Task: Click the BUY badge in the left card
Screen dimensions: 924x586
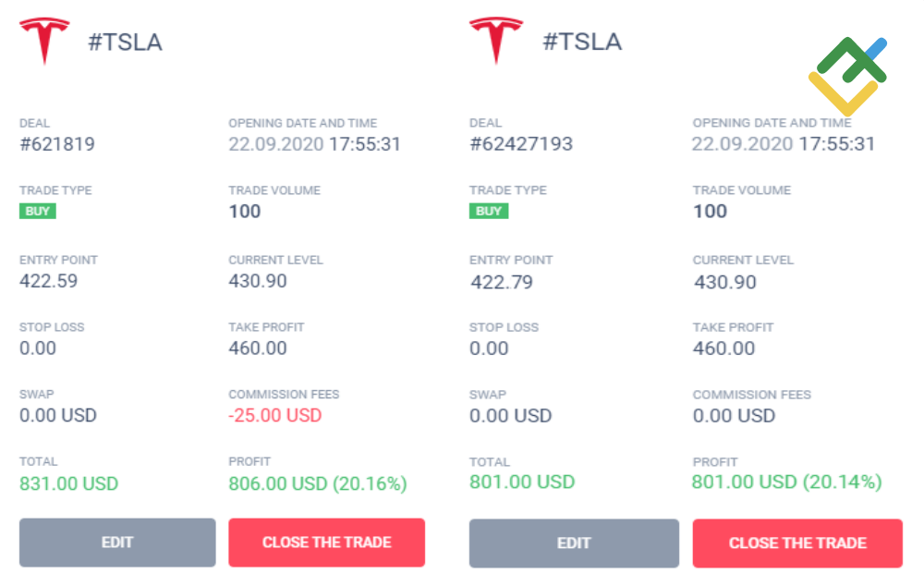Action: coord(38,211)
